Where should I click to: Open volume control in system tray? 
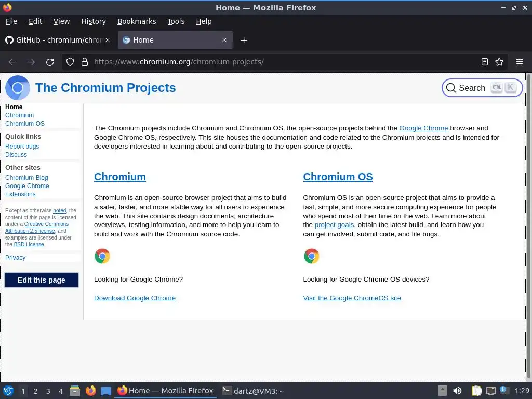click(x=457, y=391)
